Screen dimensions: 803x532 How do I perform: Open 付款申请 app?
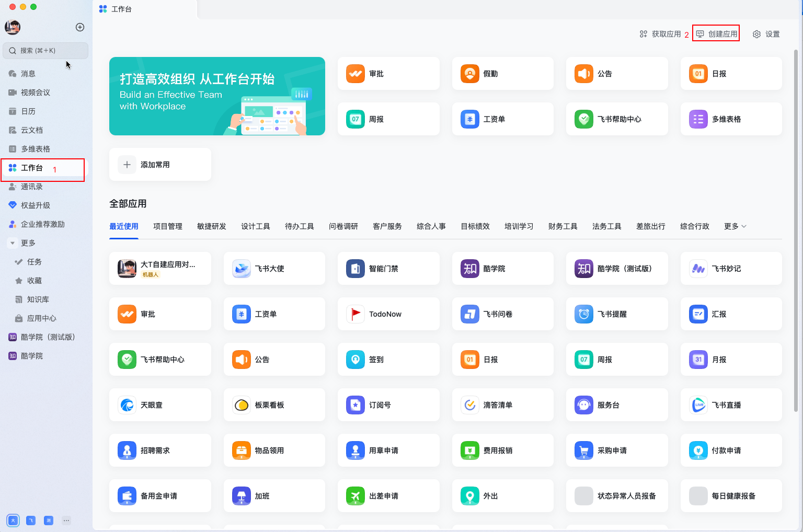[731, 450]
